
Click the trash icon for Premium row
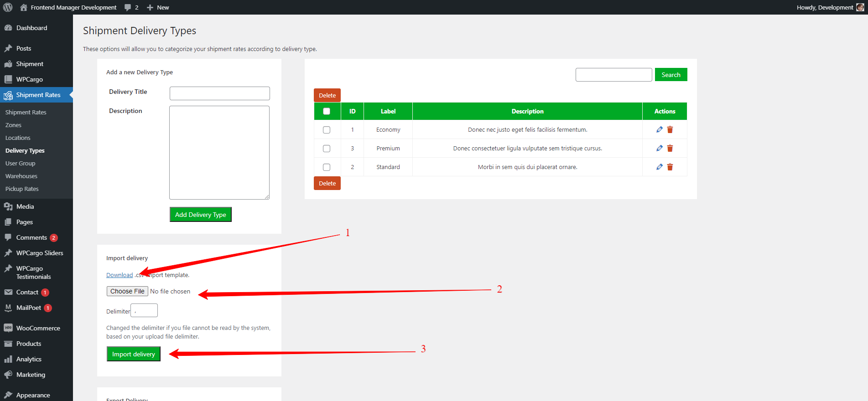point(670,149)
